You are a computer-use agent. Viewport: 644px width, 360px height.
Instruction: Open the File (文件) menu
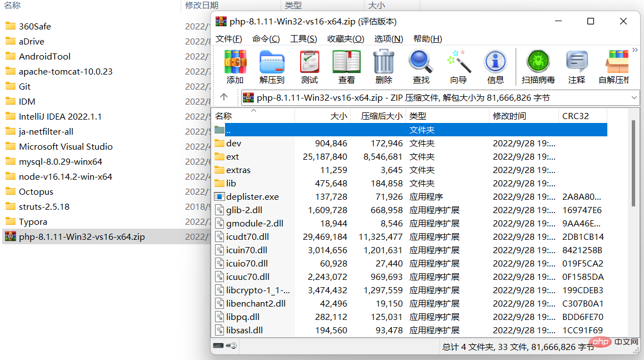pos(229,39)
